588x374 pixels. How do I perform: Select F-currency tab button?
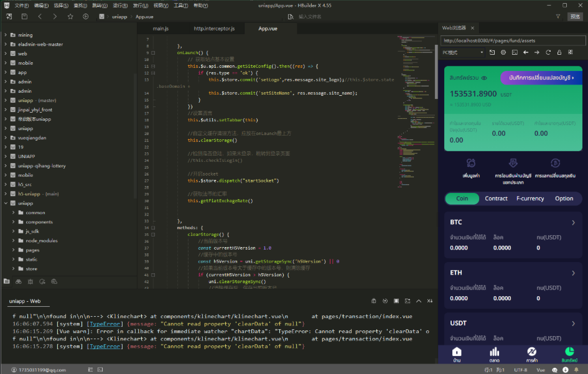pos(530,199)
